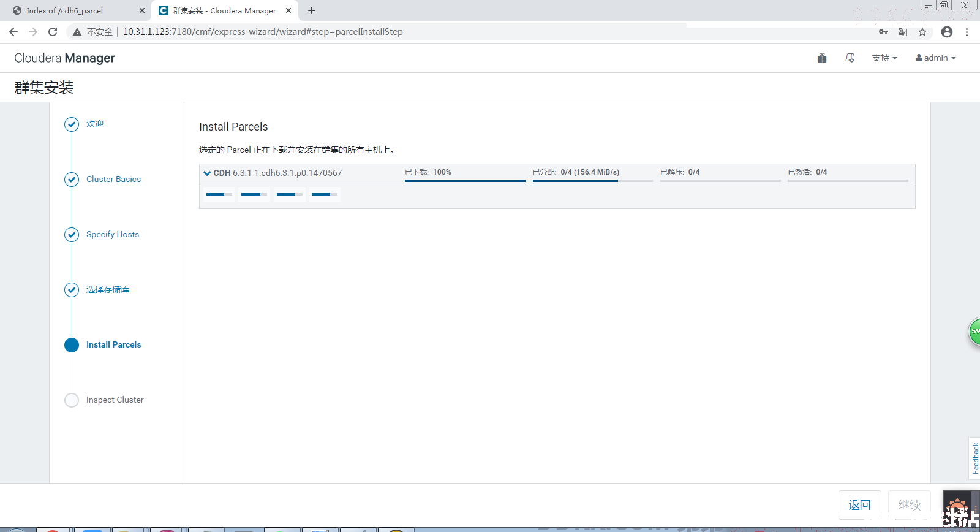Open the browser profile avatar

pyautogui.click(x=947, y=32)
